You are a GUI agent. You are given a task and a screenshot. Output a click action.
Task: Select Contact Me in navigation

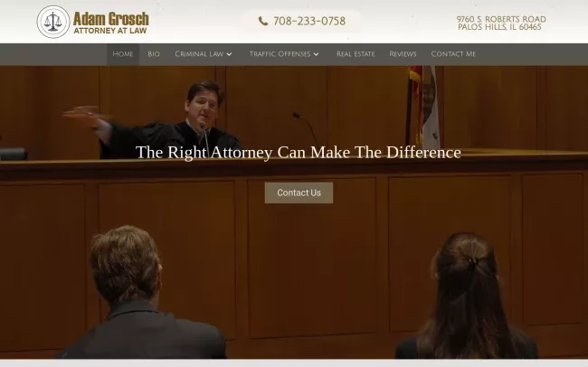(453, 54)
